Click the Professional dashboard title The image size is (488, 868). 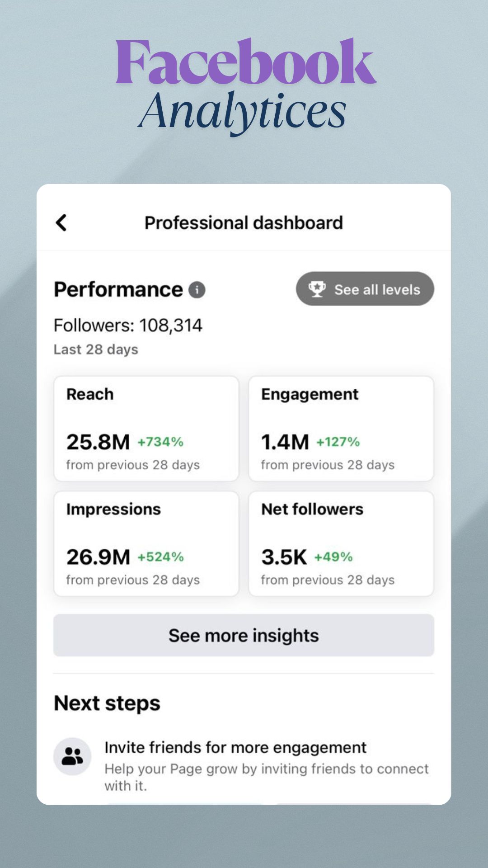click(x=244, y=223)
